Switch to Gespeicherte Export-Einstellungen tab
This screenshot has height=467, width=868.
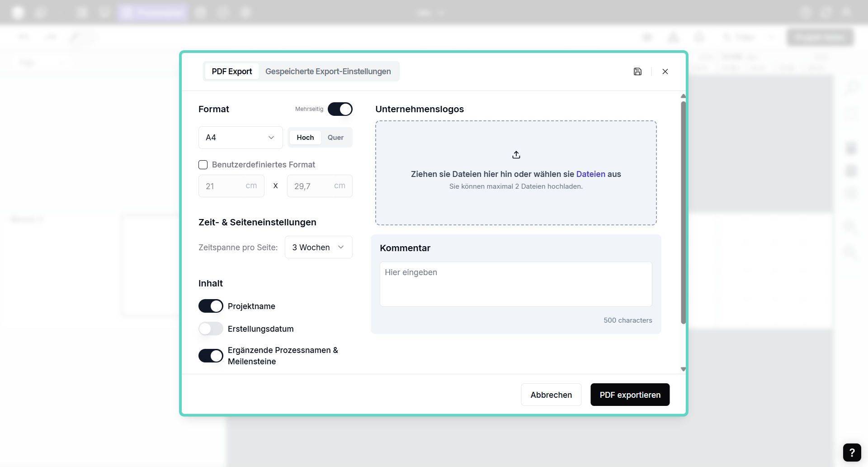(x=328, y=71)
